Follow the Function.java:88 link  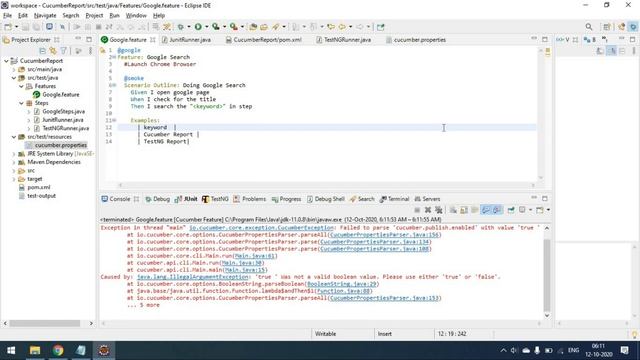[x=343, y=291]
